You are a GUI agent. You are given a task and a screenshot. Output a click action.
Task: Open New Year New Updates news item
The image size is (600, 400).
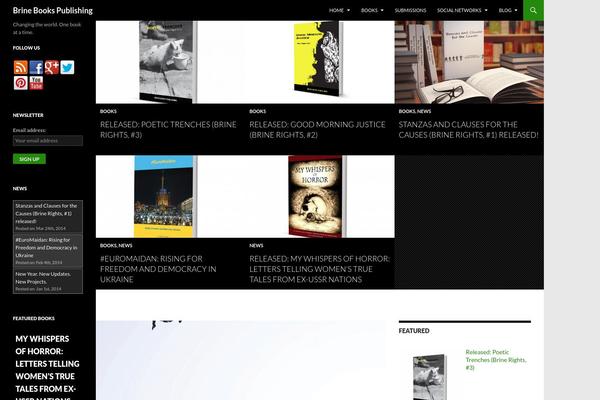[43, 278]
